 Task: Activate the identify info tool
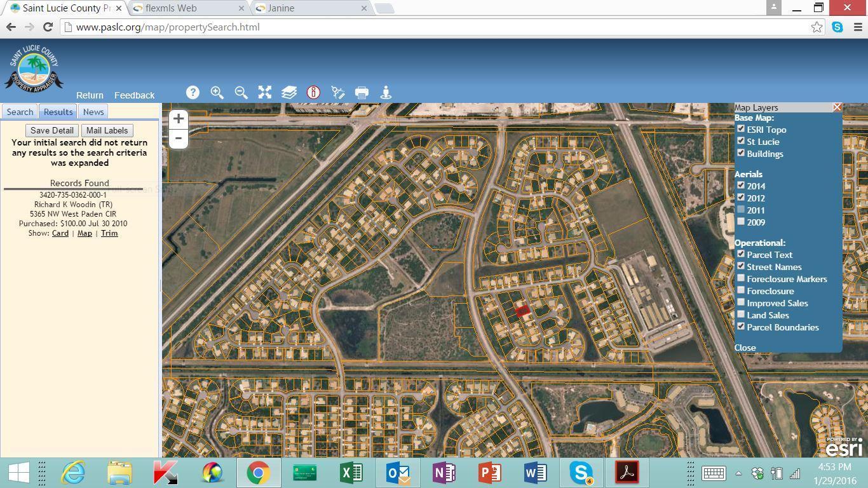(x=313, y=93)
